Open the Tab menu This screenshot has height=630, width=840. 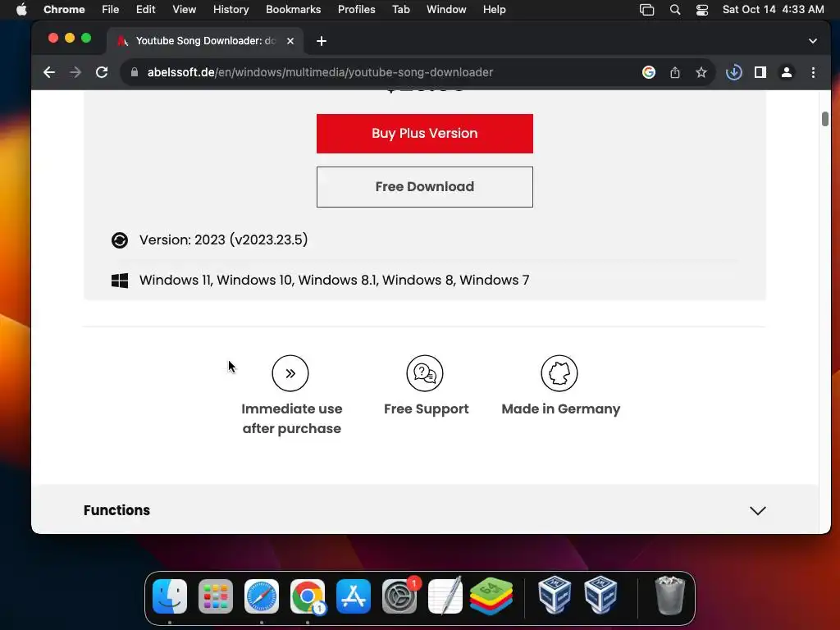pos(400,10)
